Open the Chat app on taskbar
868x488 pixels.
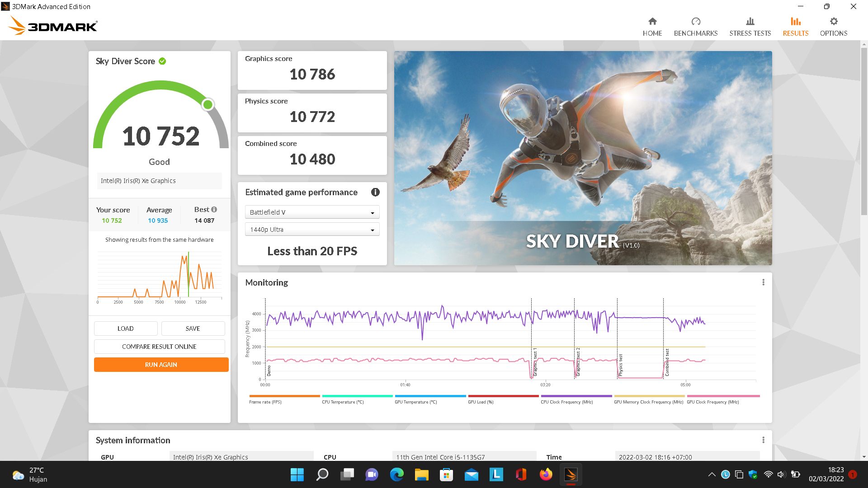372,474
